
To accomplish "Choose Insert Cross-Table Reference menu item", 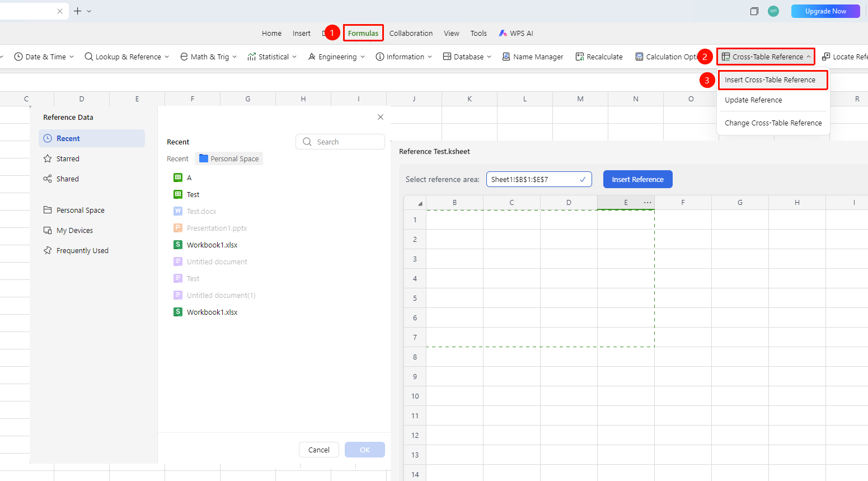I will [x=772, y=80].
